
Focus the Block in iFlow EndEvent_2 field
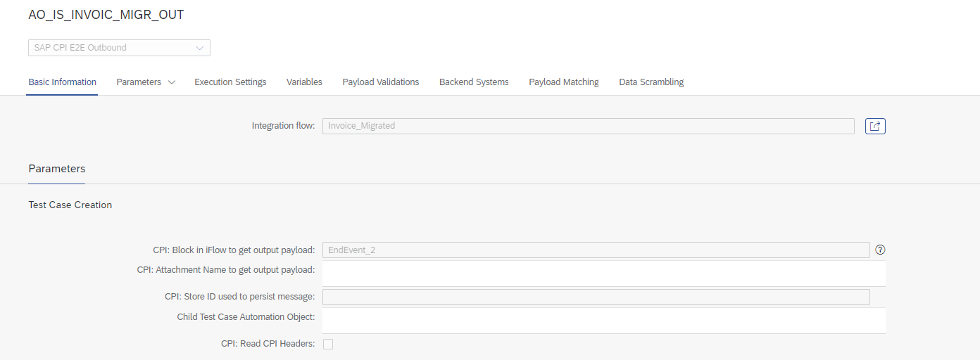(596, 250)
